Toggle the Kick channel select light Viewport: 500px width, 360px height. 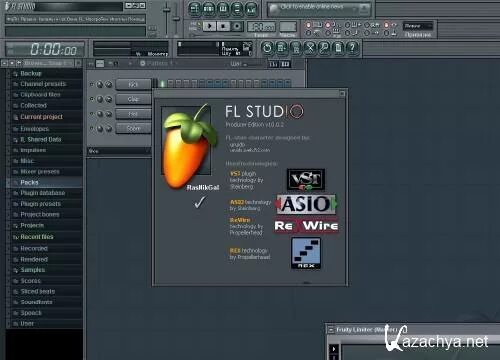coord(155,83)
